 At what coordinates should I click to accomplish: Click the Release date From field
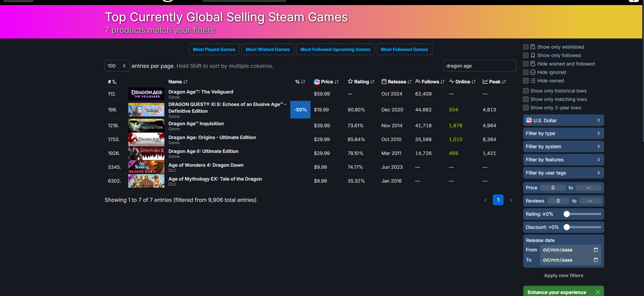(570, 250)
